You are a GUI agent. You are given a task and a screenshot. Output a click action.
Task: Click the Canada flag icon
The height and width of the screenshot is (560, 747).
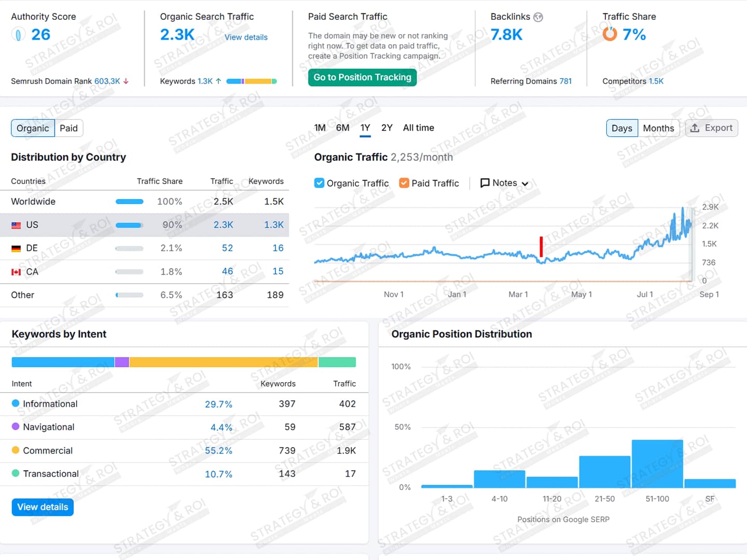point(16,272)
